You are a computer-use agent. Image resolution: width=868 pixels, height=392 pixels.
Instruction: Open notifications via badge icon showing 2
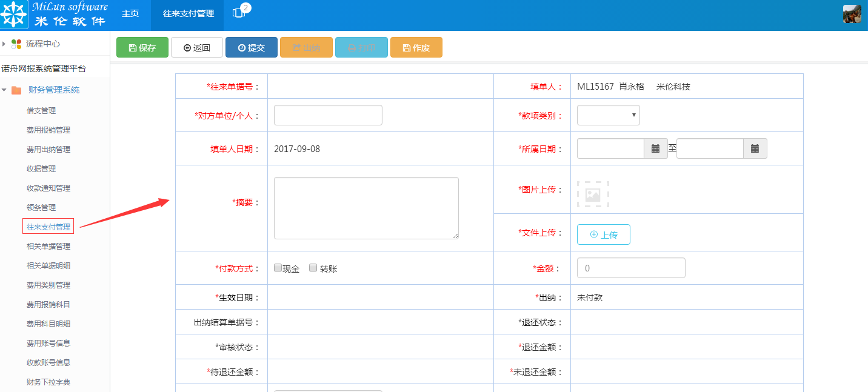tap(238, 13)
